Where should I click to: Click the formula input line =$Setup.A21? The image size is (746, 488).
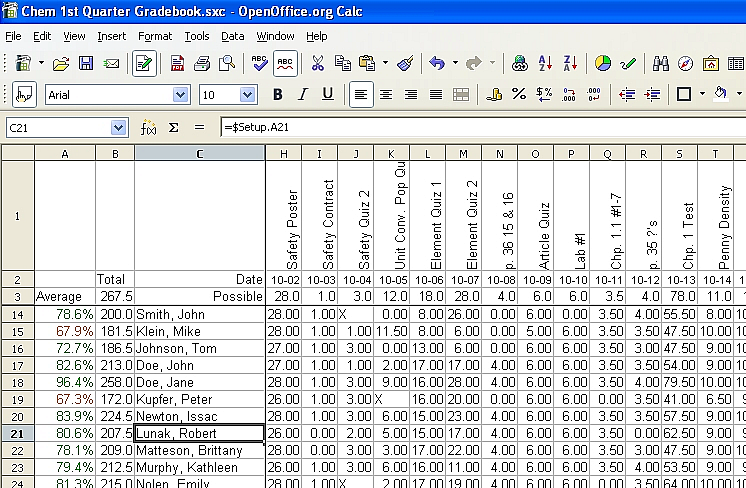483,127
